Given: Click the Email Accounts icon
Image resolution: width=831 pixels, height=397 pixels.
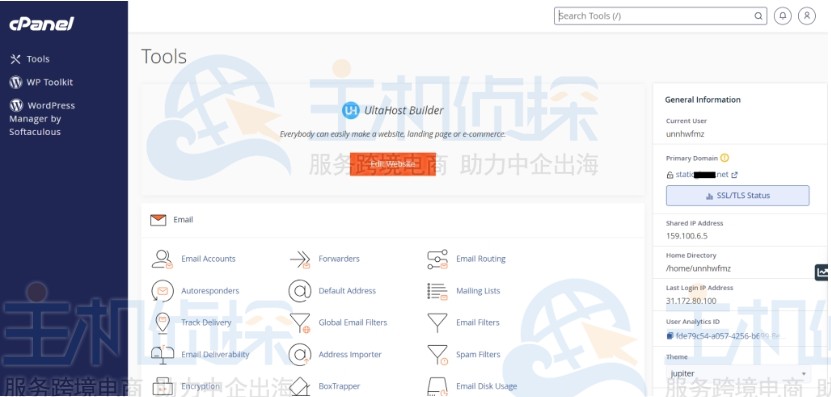Looking at the screenshot, I should 162,259.
